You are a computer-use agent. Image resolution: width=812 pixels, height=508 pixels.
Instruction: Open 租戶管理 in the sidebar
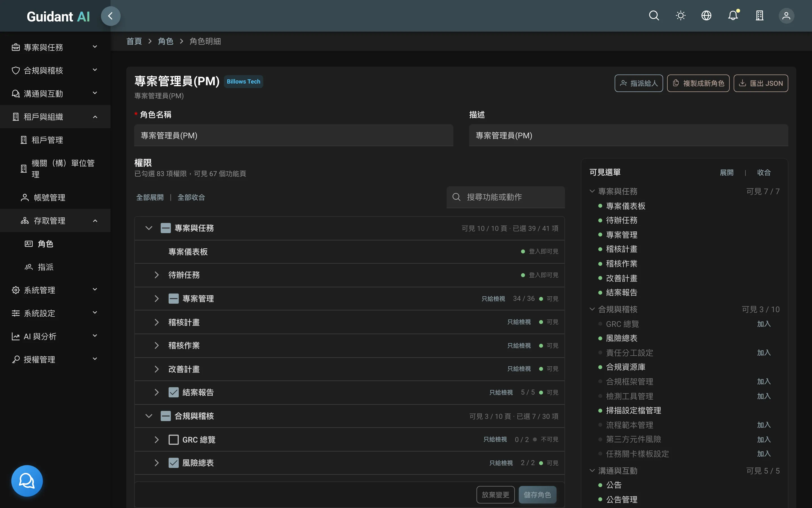click(55, 140)
